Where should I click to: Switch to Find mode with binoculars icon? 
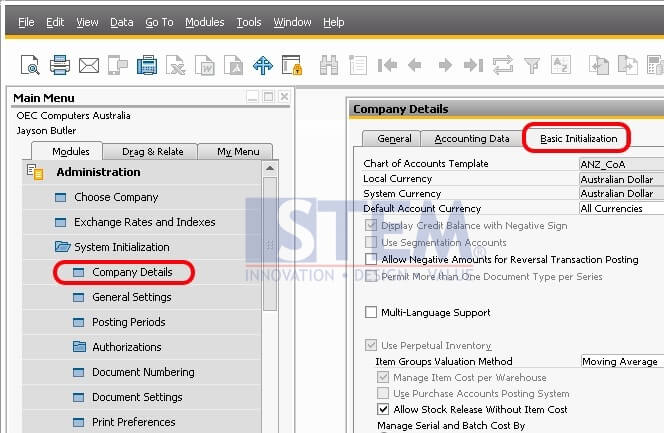pyautogui.click(x=329, y=65)
